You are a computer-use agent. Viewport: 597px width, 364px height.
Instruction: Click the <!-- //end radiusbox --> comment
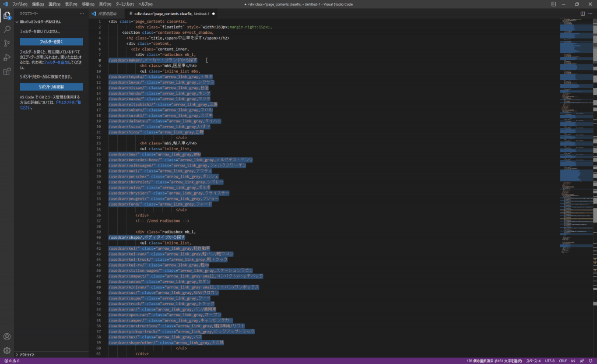(x=162, y=221)
